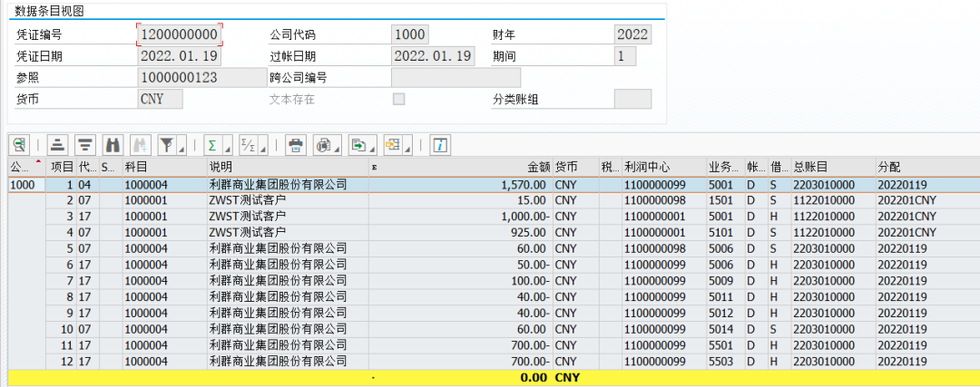Image resolution: width=980 pixels, height=387 pixels.
Task: Open Find with the binoculars icon
Action: pos(113,145)
